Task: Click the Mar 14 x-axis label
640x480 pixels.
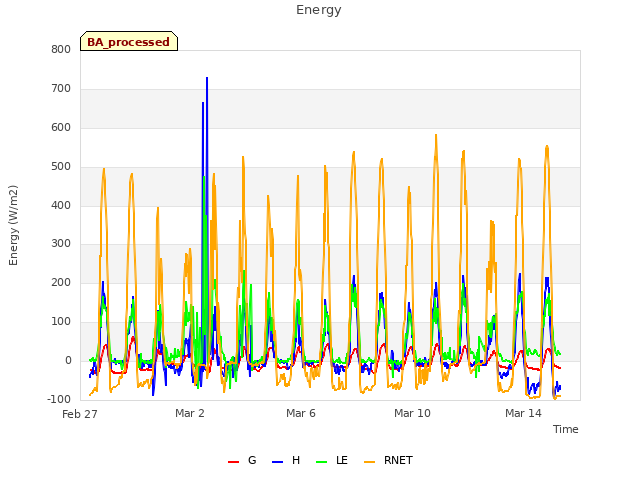Action: pyautogui.click(x=523, y=413)
